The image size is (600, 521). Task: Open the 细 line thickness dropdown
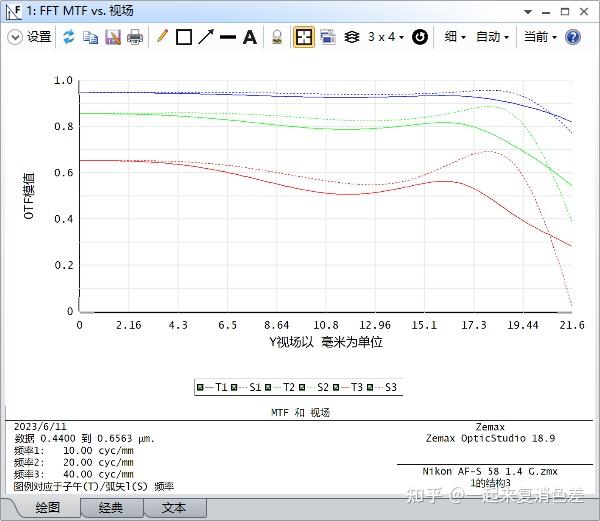455,37
